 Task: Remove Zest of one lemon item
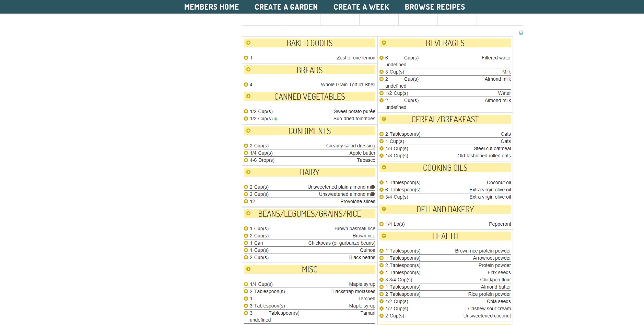(x=246, y=58)
